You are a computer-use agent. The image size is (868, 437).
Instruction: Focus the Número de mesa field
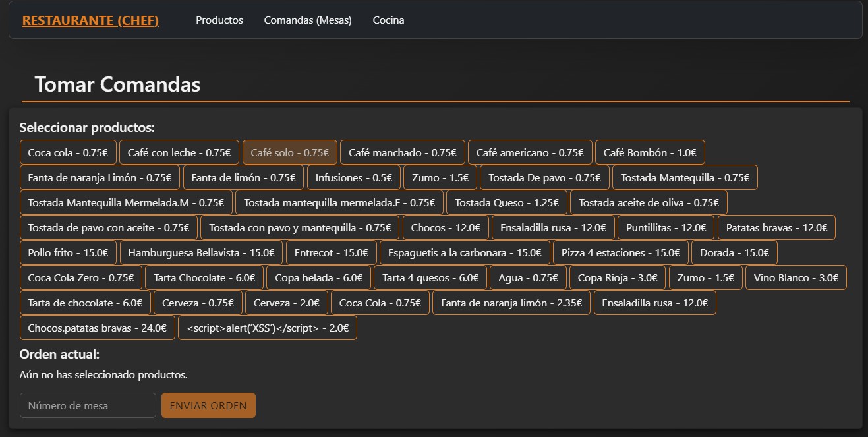88,405
